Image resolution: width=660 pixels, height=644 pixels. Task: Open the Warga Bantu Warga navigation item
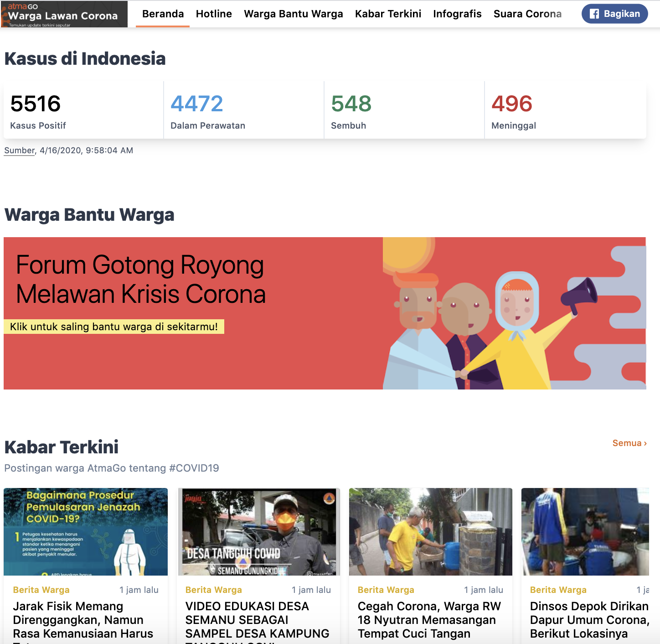click(x=294, y=14)
